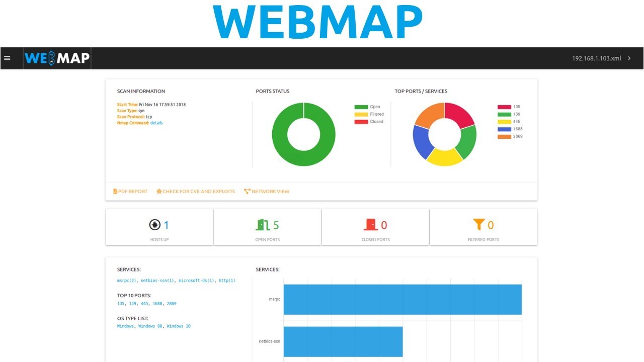Toggle the Filtered legend swatch

tap(361, 114)
